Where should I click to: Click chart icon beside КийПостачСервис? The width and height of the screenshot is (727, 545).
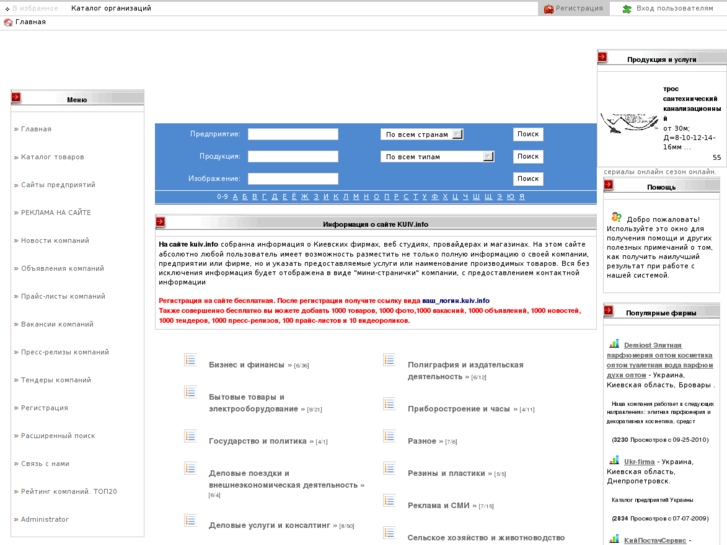[x=614, y=539]
